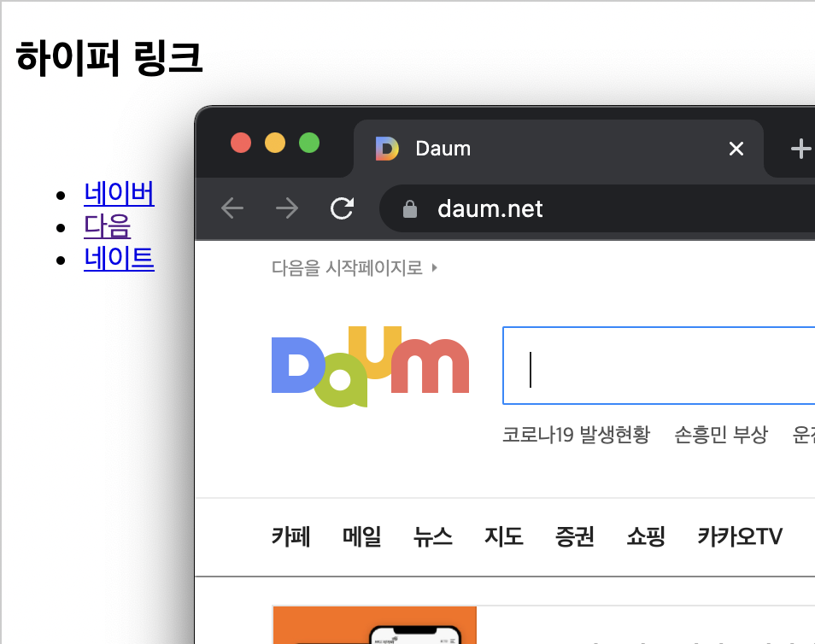Click the 하이퍼 링크 heading text

108,58
